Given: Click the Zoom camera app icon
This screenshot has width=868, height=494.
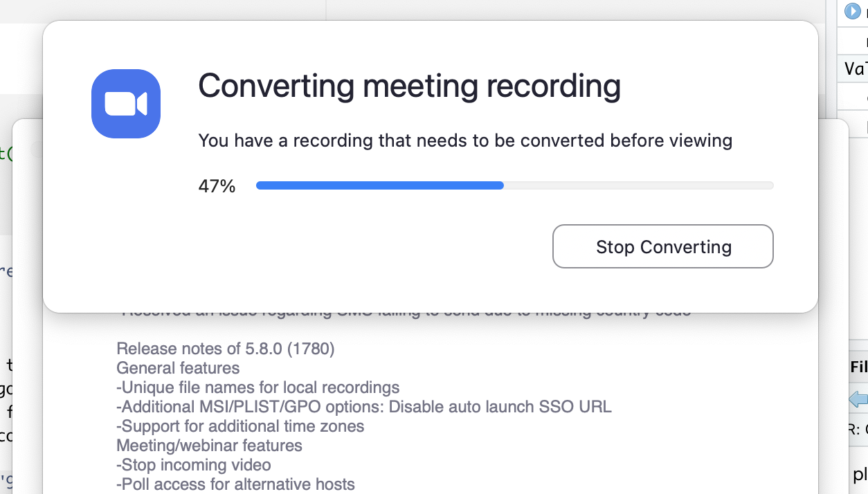Looking at the screenshot, I should (126, 104).
